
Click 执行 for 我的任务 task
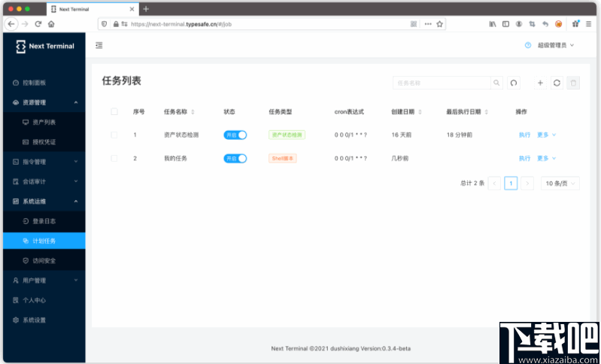point(524,158)
